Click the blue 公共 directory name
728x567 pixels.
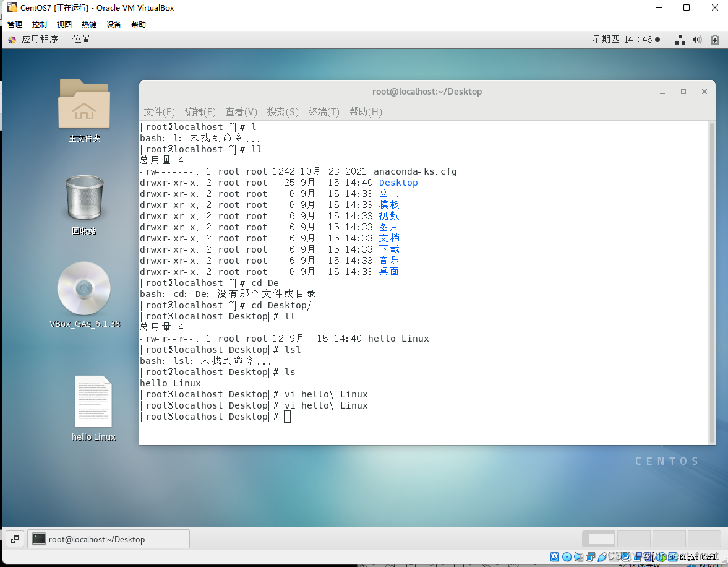pyautogui.click(x=389, y=193)
